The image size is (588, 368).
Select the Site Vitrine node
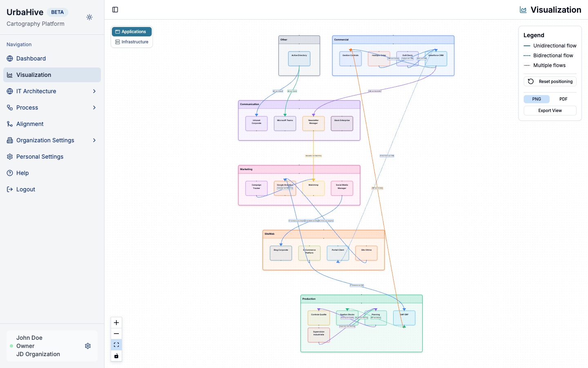pyautogui.click(x=367, y=253)
